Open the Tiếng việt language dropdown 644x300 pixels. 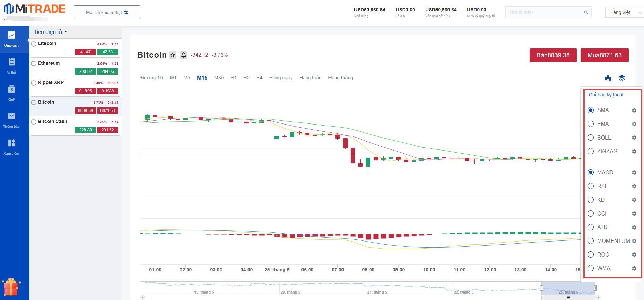[625, 12]
